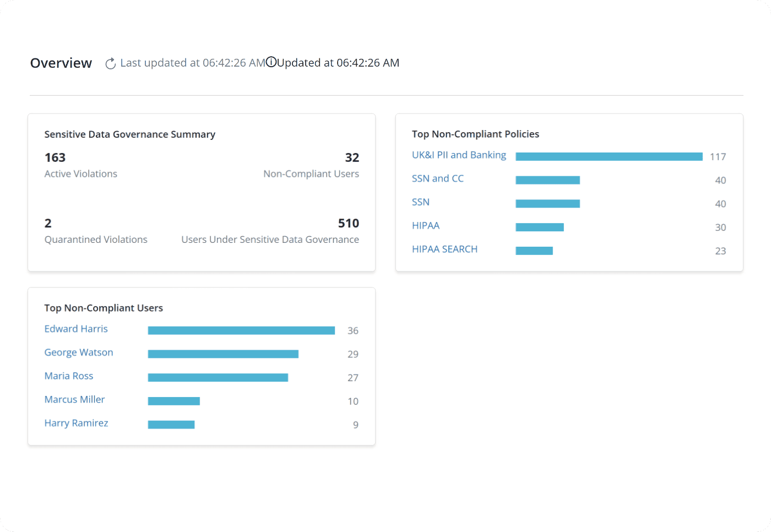Click the Sensitive Data Governance Summary title
771x532 pixels.
click(129, 134)
